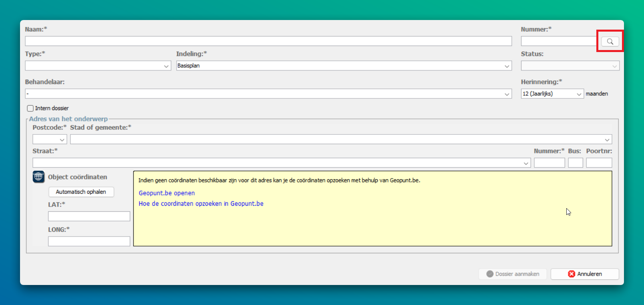644x305 pixels.
Task: Click the Bus input field
Action: click(575, 163)
